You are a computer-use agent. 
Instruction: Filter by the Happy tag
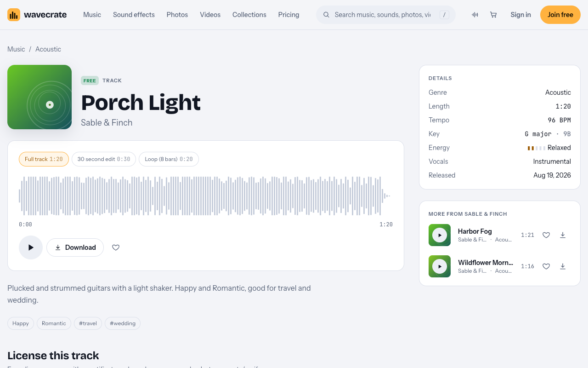(x=21, y=323)
